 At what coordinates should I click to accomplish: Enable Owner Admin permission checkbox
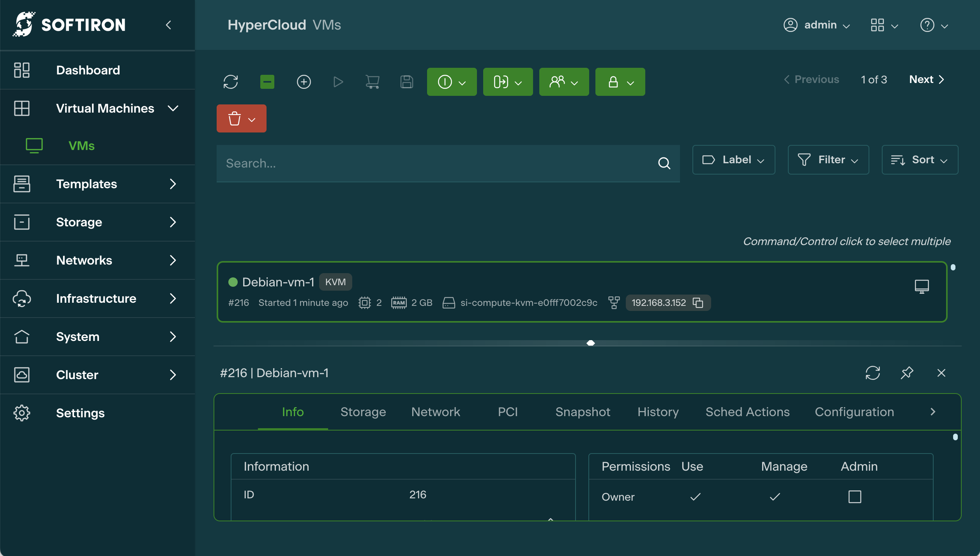(x=855, y=497)
